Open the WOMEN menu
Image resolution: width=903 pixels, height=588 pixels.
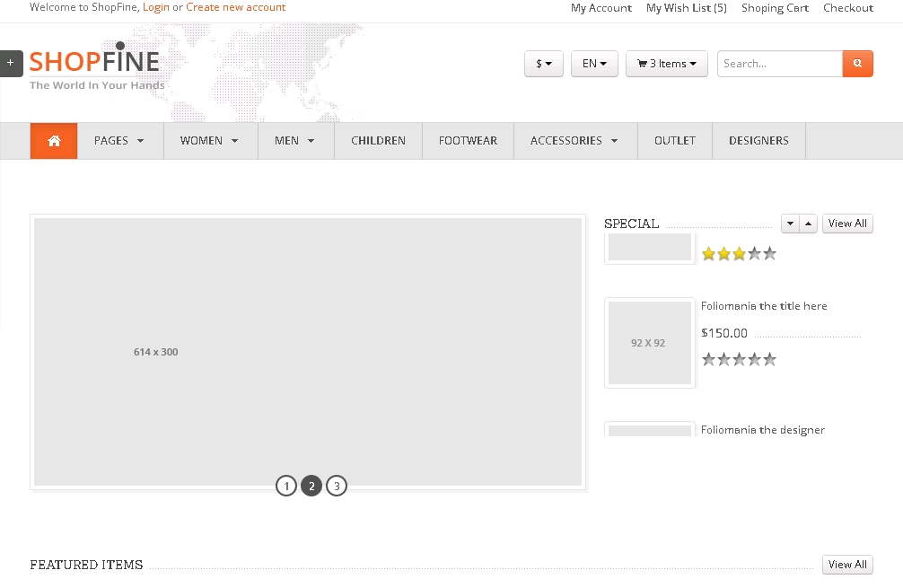click(x=210, y=141)
